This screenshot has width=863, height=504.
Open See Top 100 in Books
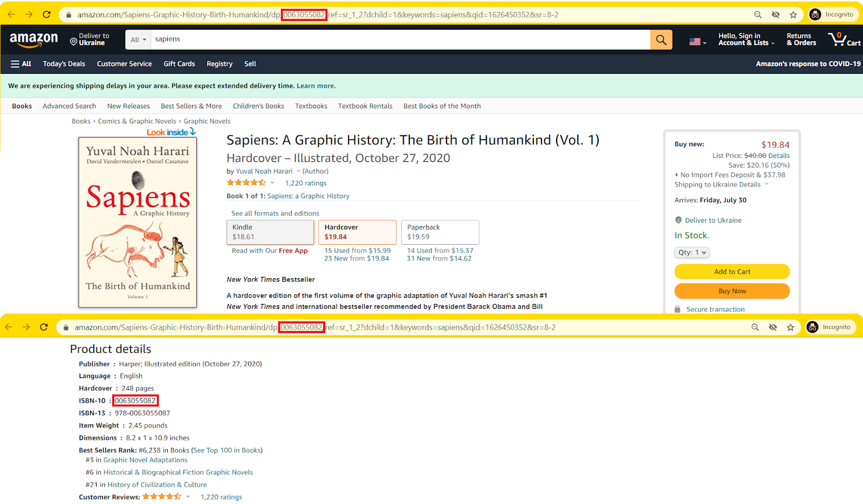227,450
